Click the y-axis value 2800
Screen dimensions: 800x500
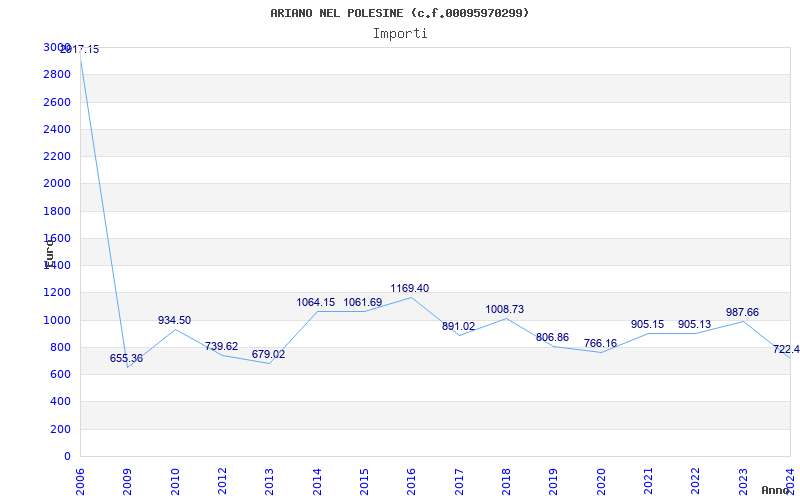(57, 74)
